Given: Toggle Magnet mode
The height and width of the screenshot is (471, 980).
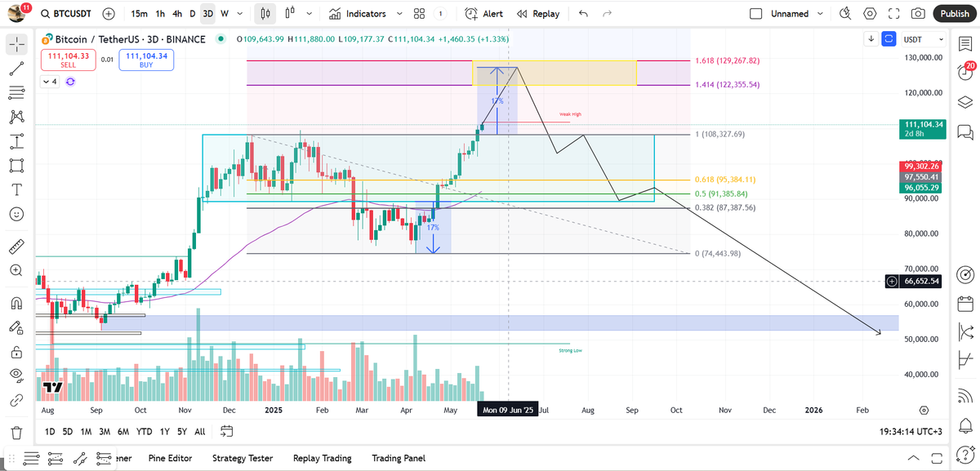Looking at the screenshot, I should (16, 303).
